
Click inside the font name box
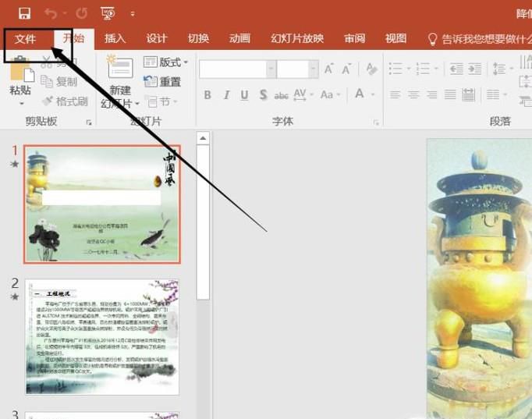pyautogui.click(x=232, y=69)
